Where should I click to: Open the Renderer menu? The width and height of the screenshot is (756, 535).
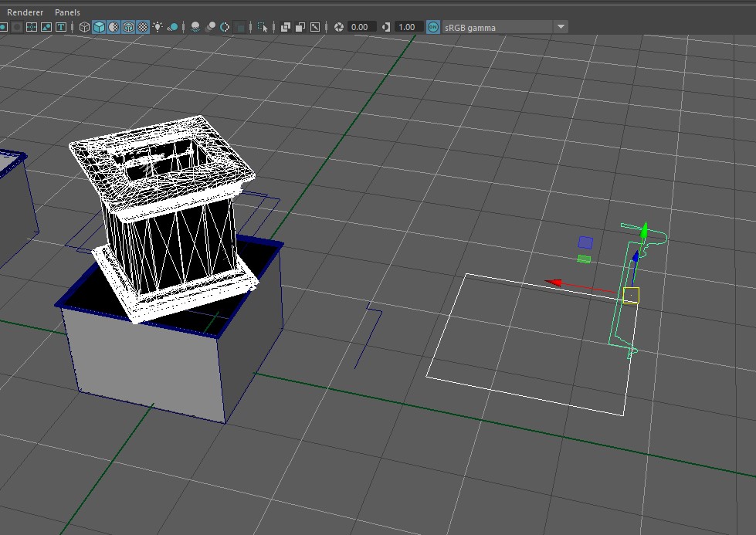(25, 12)
